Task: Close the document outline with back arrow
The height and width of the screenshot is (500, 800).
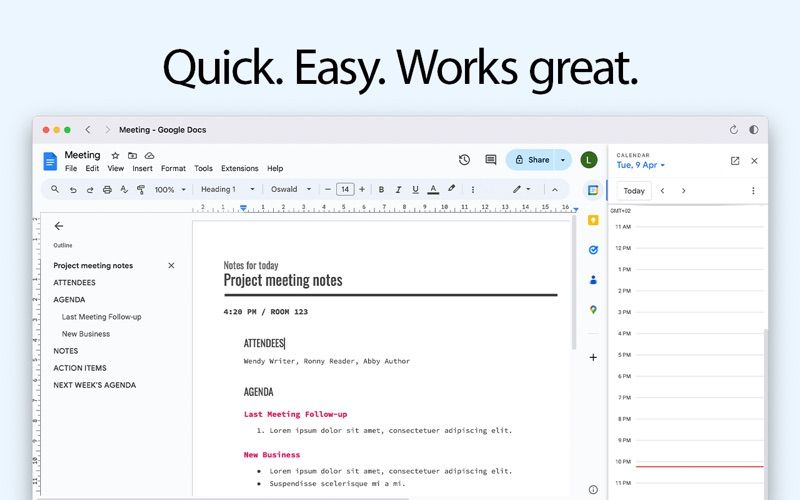Action: pyautogui.click(x=59, y=226)
